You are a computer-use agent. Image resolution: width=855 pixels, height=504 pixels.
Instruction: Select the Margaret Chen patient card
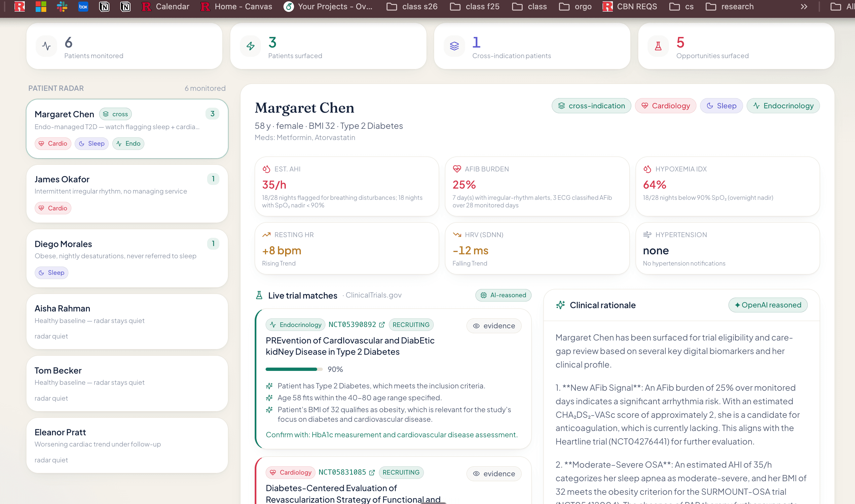click(x=127, y=129)
